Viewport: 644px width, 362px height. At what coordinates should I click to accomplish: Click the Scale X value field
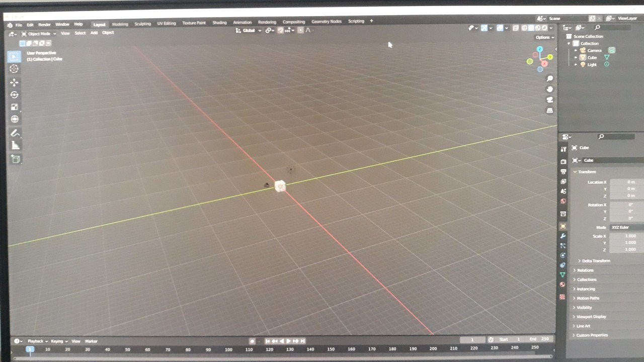(x=627, y=236)
